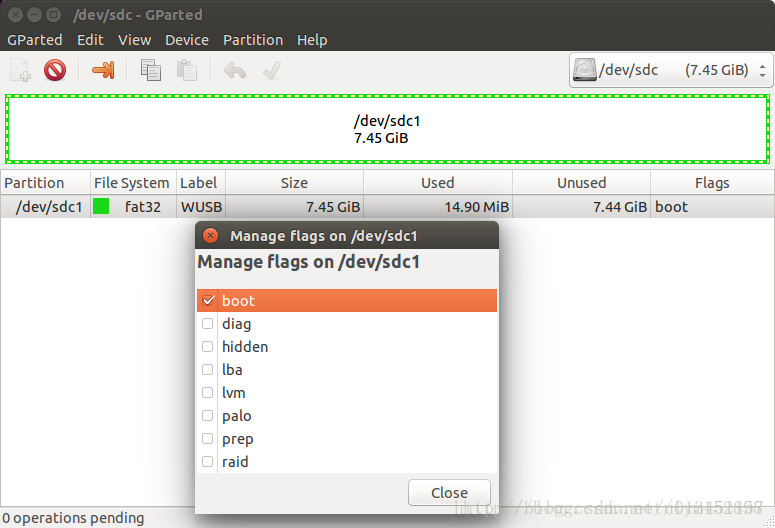Screen dimensions: 775x528
Task: Click the Close button in flags dialog
Action: (x=449, y=492)
